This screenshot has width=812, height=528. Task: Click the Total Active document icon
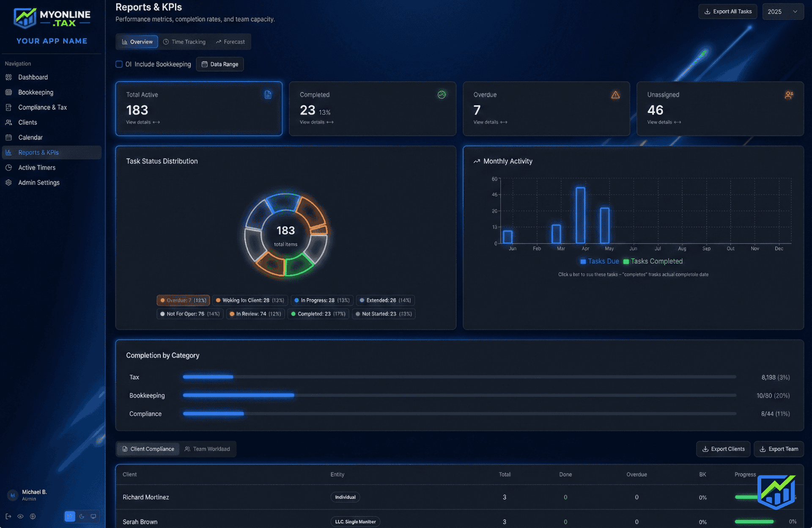point(268,95)
